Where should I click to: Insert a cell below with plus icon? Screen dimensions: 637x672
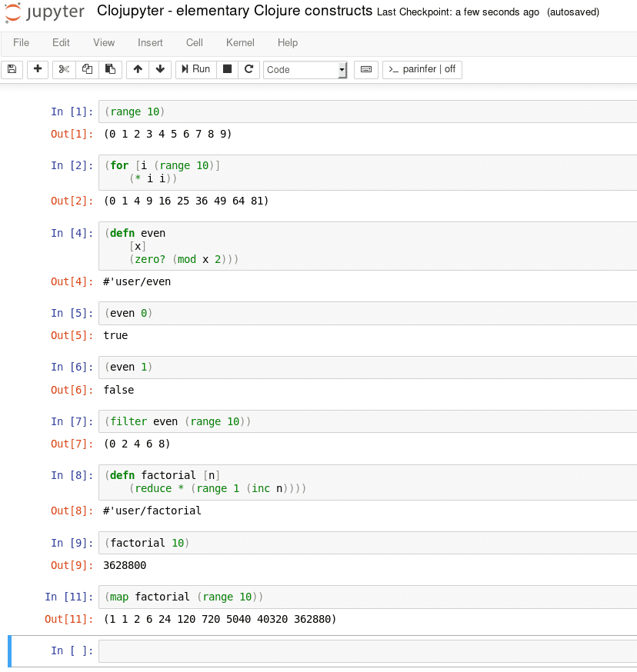click(x=38, y=69)
